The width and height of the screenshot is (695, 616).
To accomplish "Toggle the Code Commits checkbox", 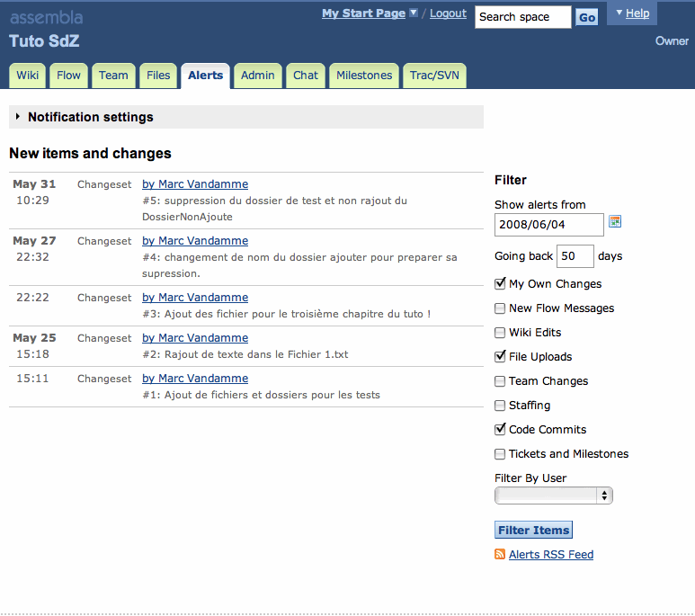I will (500, 430).
